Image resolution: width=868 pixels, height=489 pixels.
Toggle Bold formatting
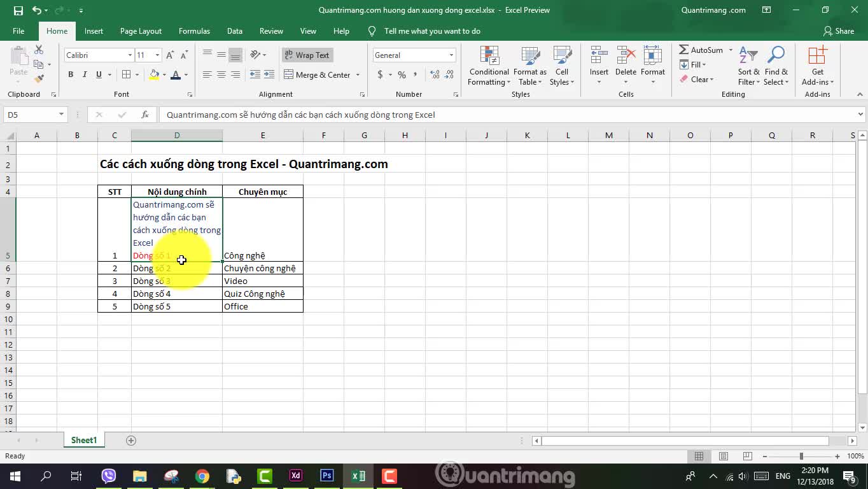pyautogui.click(x=71, y=74)
